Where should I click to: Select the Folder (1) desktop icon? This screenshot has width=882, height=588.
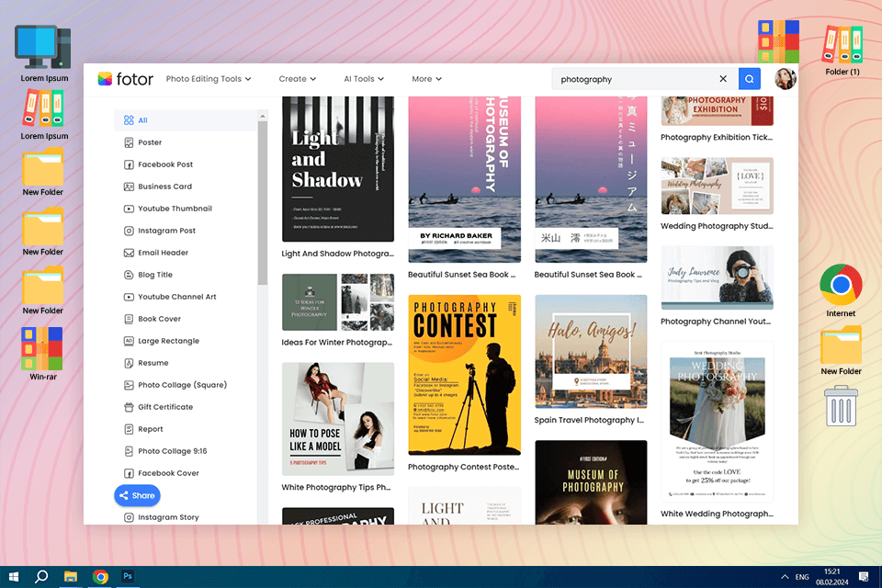[x=842, y=51]
